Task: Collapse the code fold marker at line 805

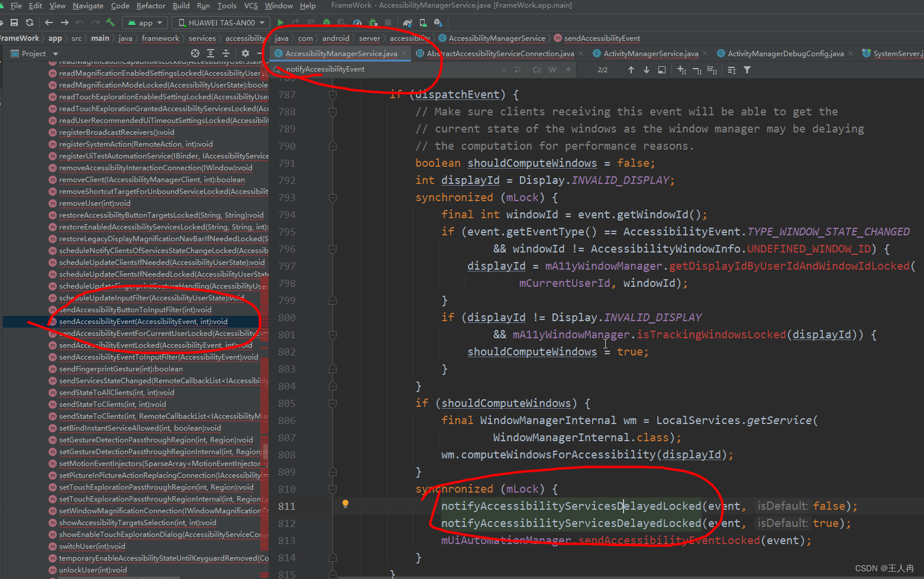Action: tap(332, 403)
